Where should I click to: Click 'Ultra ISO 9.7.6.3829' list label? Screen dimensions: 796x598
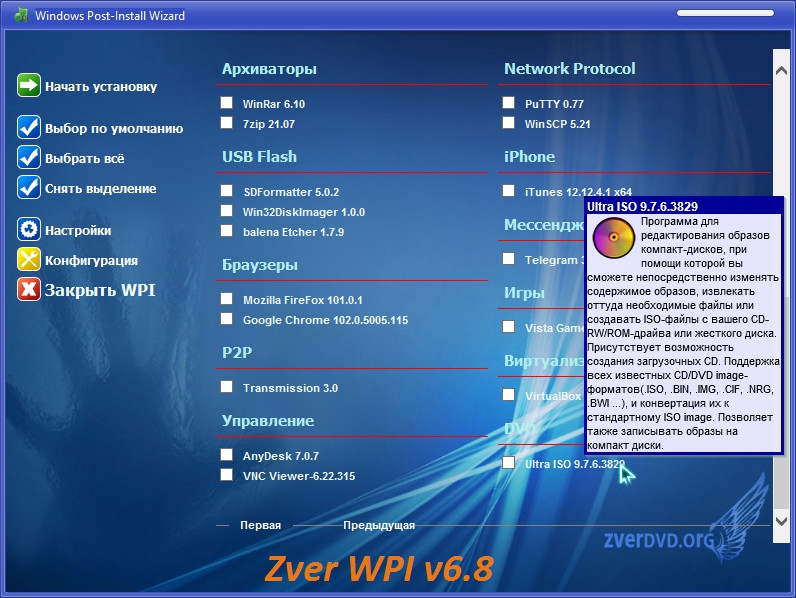(x=575, y=464)
